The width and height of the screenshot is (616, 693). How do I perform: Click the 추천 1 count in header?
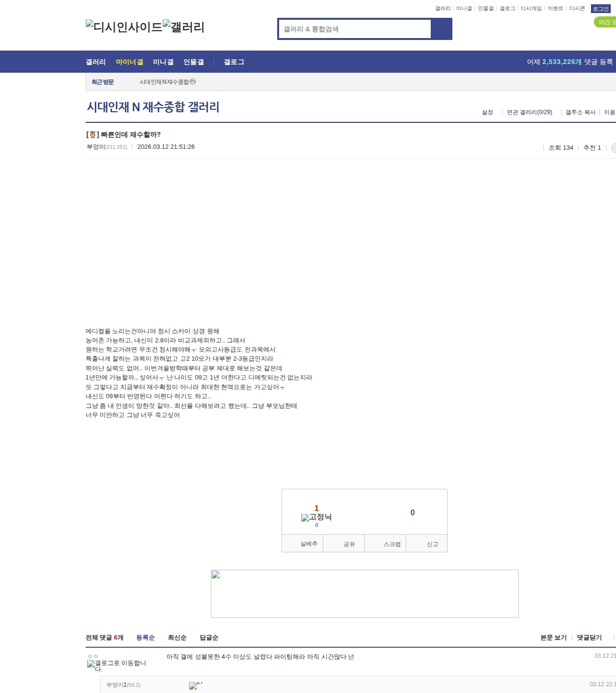[592, 148]
